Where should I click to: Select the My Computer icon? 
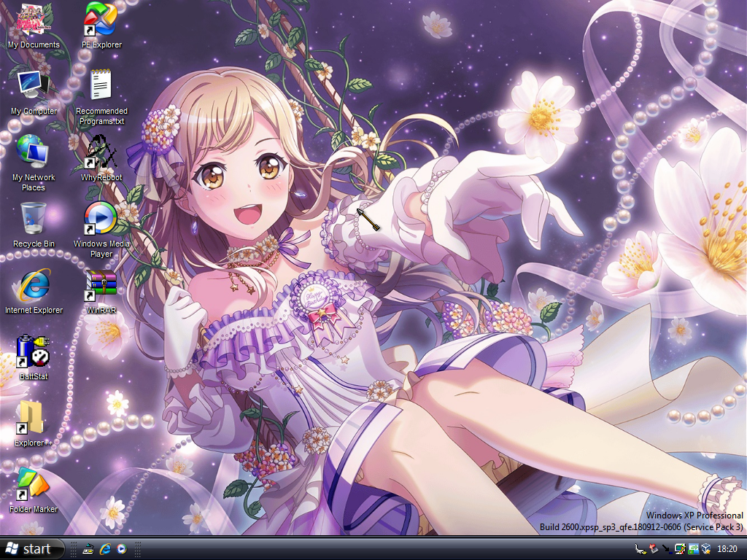tap(34, 93)
